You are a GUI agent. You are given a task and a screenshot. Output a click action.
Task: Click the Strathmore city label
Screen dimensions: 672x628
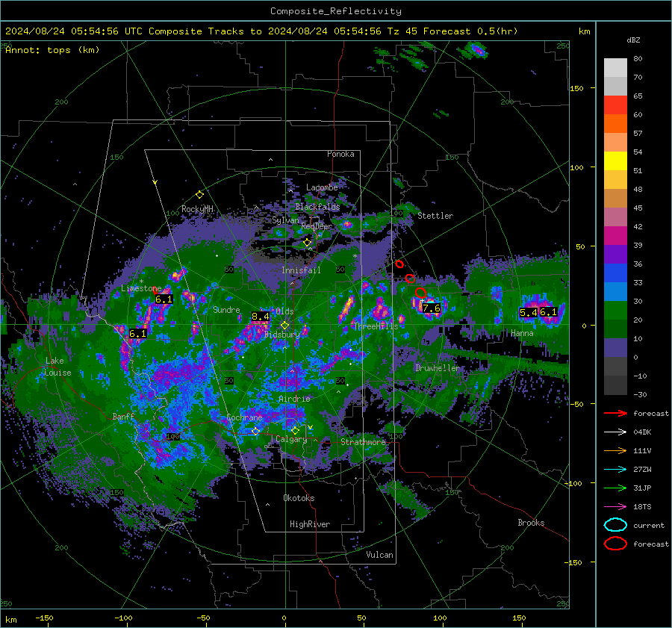point(363,442)
